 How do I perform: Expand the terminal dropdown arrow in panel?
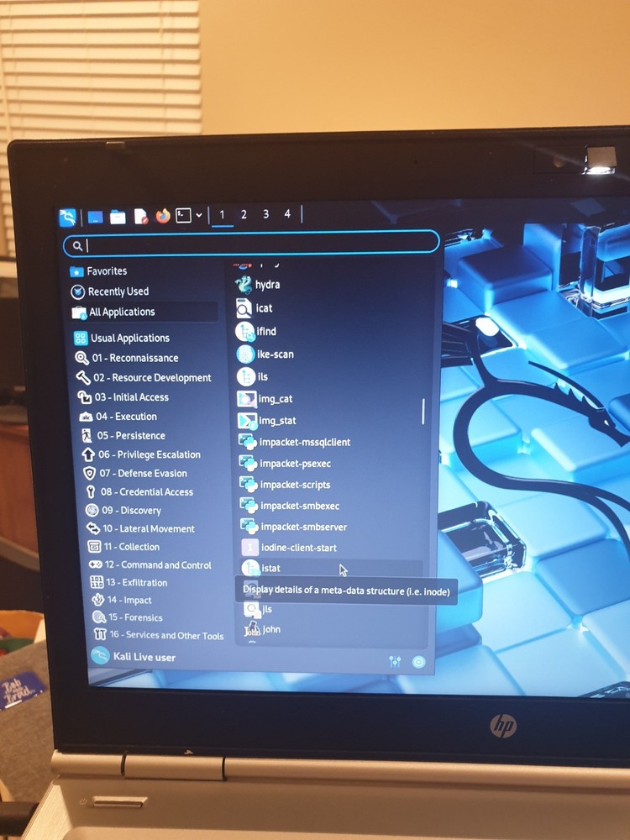click(x=199, y=215)
